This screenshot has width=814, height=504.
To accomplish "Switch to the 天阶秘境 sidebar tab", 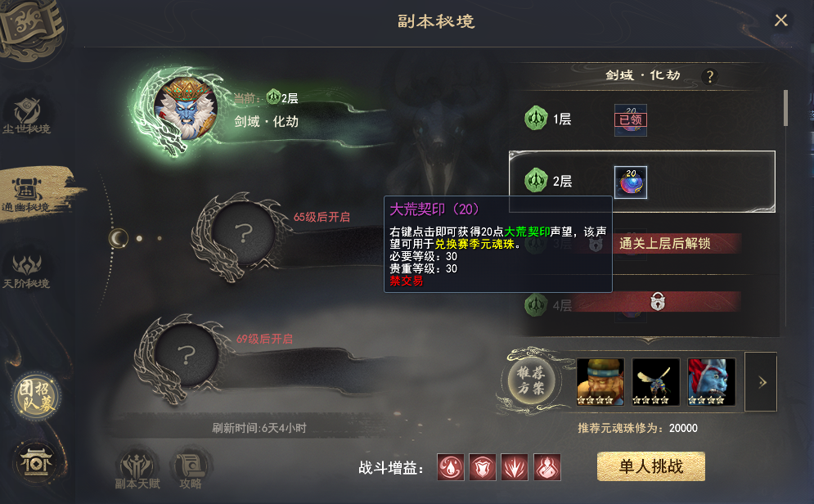I will coord(27,271).
